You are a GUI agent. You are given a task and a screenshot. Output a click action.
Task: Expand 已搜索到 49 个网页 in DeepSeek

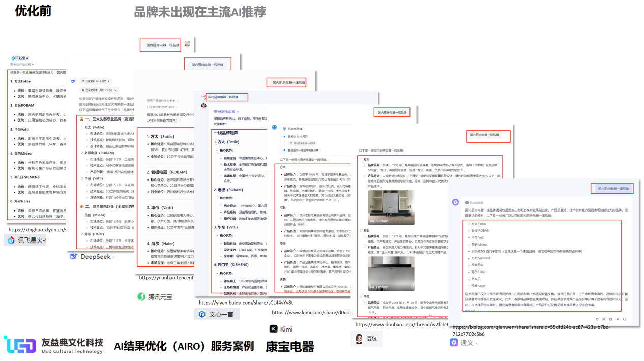click(x=97, y=81)
